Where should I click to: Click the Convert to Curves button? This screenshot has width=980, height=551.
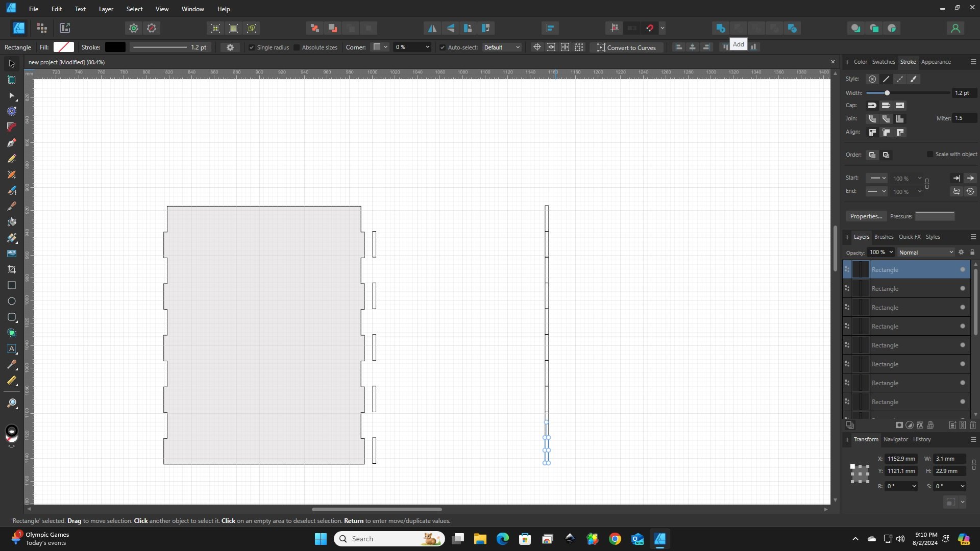click(627, 47)
